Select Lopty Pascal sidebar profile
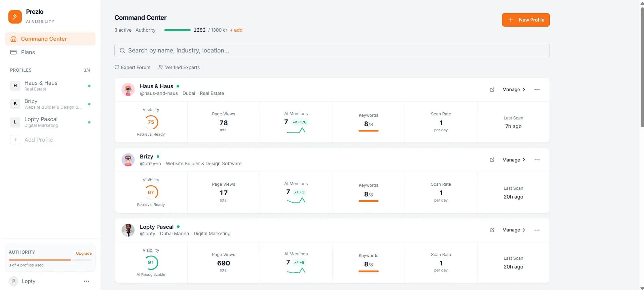Screen dimensions: 644x290 (x=50, y=122)
